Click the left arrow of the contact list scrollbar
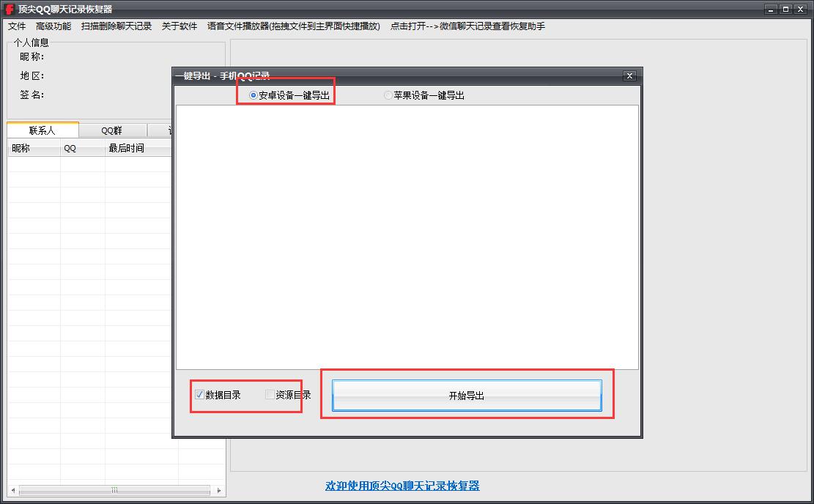This screenshot has height=504, width=814. (x=13, y=490)
